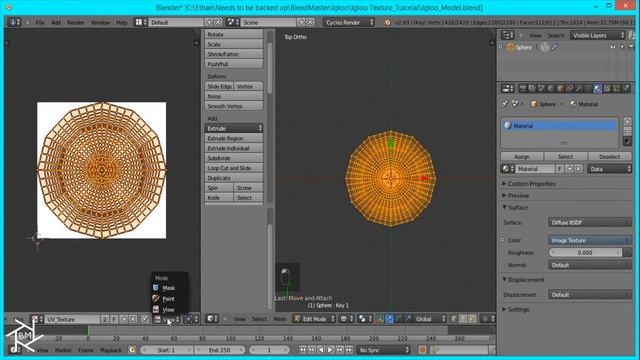Image resolution: width=640 pixels, height=360 pixels.
Task: Select the World properties tab icon
Action: click(x=551, y=88)
